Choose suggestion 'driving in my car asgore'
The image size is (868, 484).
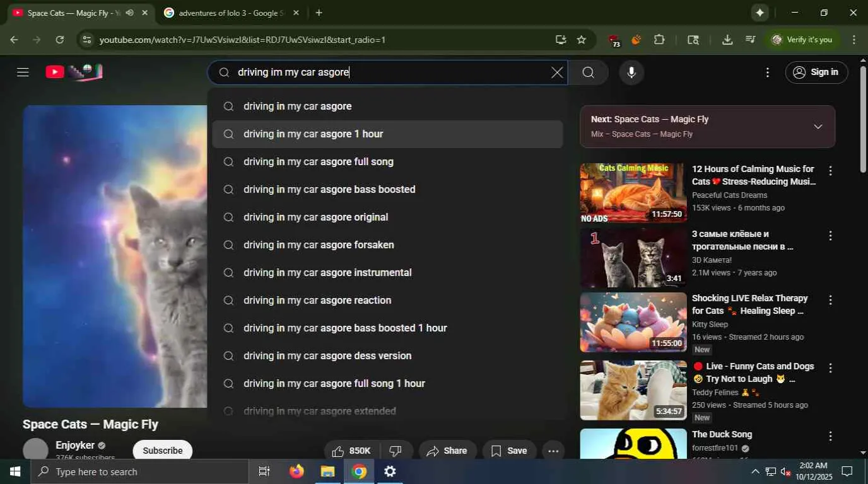coord(387,107)
